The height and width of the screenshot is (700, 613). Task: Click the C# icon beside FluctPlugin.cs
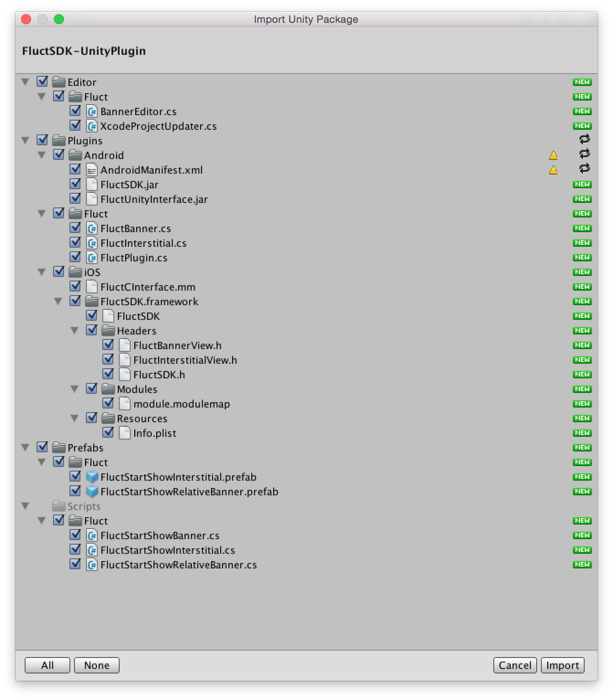(92, 258)
